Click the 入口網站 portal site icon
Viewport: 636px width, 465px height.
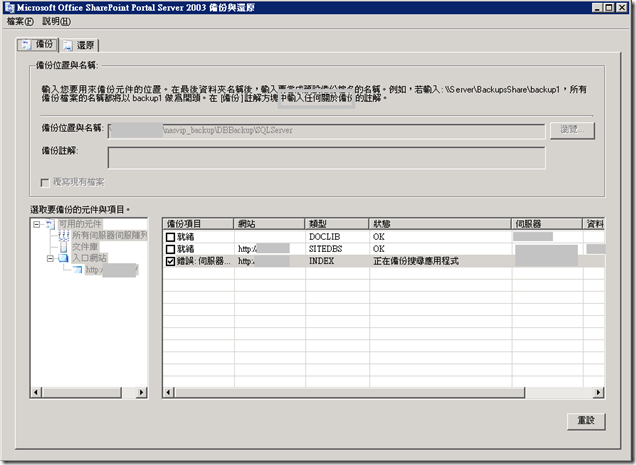point(62,258)
